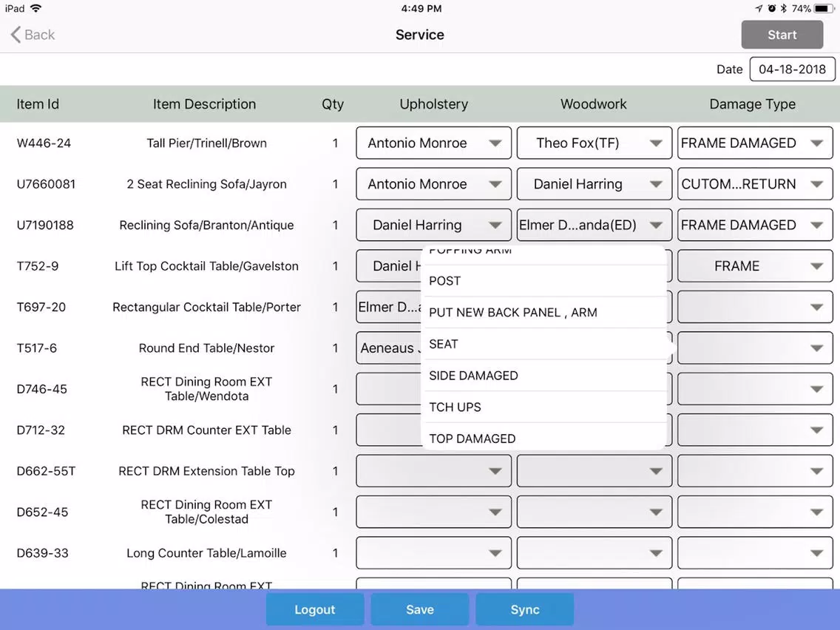
Task: Open Damage Type dropdown for D639-33
Action: pyautogui.click(x=755, y=553)
